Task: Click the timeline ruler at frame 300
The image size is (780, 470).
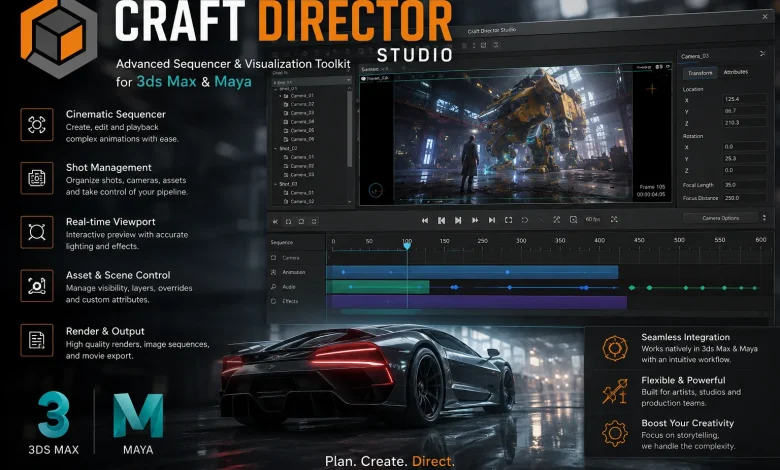Action: 521,241
